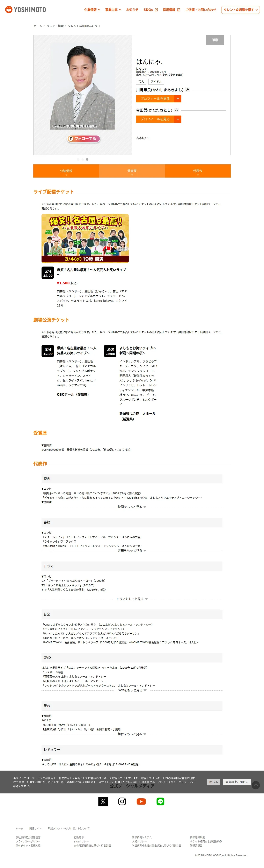
Task: Expand the 事業内容 menu
Action: [x=113, y=10]
